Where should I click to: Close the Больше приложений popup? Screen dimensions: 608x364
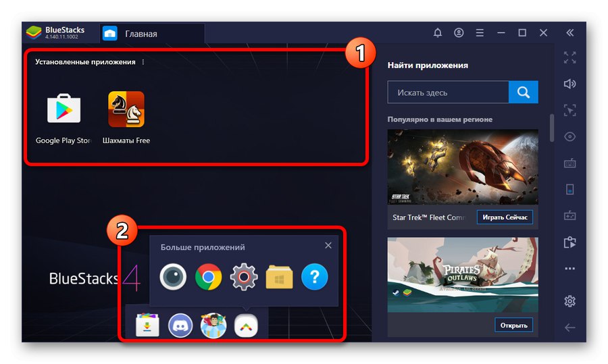coord(328,245)
